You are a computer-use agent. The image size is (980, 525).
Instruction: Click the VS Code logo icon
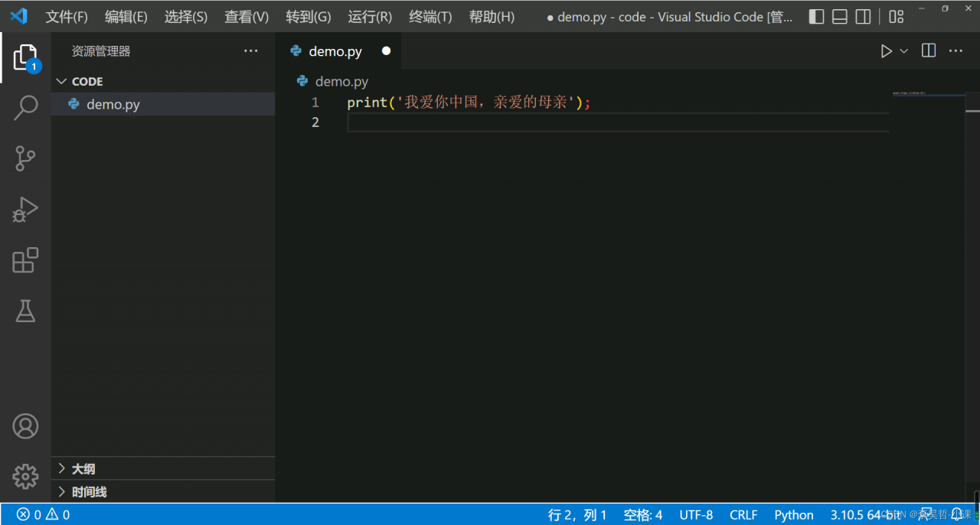pyautogui.click(x=18, y=16)
